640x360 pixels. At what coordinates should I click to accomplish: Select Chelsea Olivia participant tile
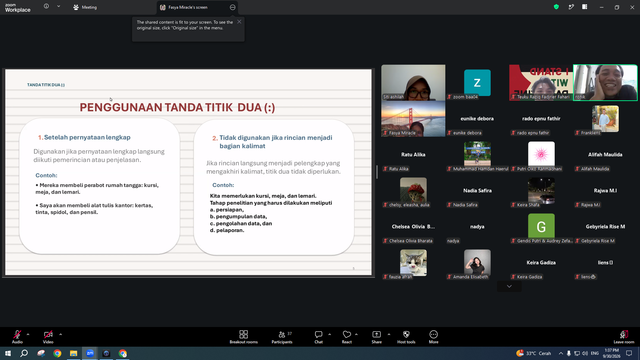[x=413, y=226]
